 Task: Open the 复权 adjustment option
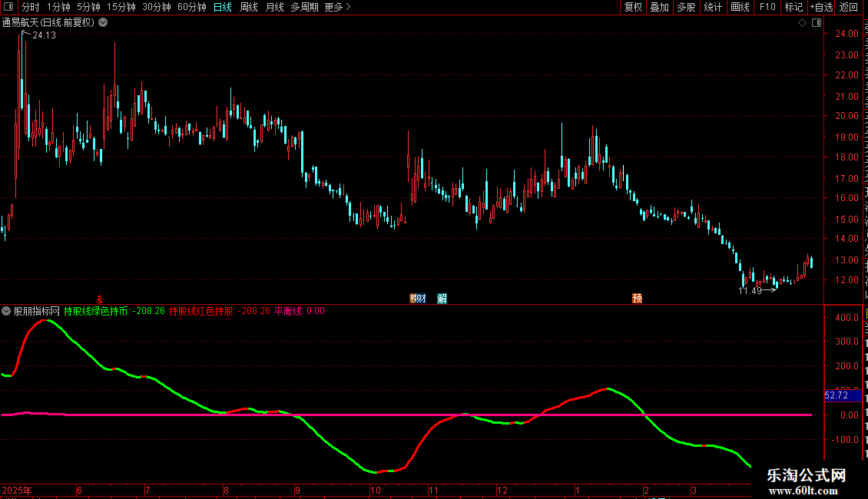tap(633, 7)
